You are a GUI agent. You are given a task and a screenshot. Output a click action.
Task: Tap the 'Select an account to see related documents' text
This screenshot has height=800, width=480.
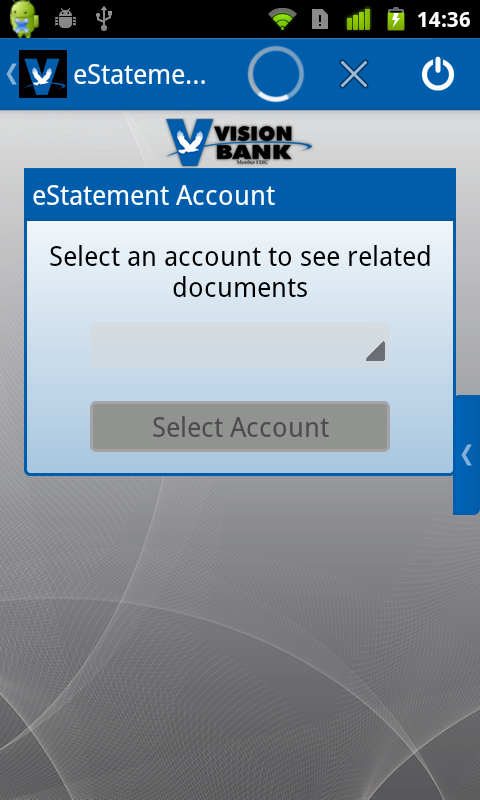click(240, 272)
